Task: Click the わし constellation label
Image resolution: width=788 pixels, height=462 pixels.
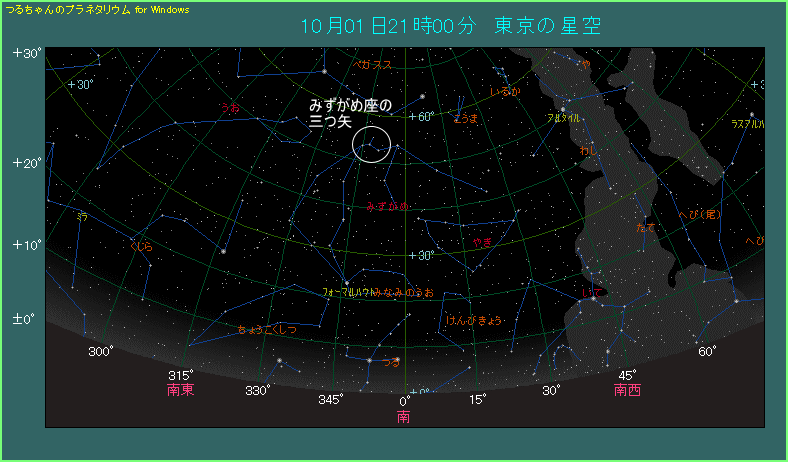Action: [588, 151]
